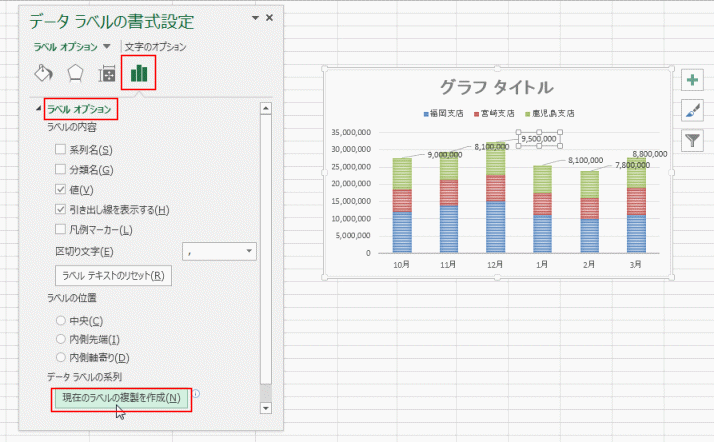
Task: Click the info icon beside clone label button
Action: click(x=196, y=394)
